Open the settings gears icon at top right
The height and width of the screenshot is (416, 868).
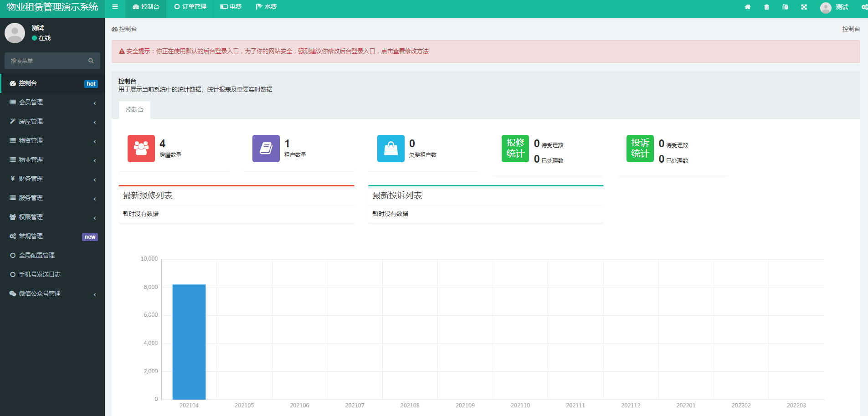point(864,7)
